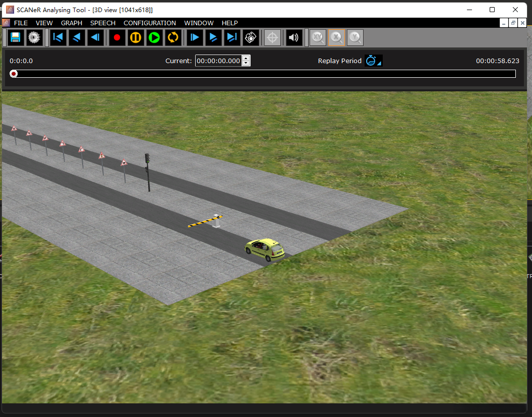This screenshot has width=532, height=417.
Task: Click the red record button
Action: (x=117, y=37)
